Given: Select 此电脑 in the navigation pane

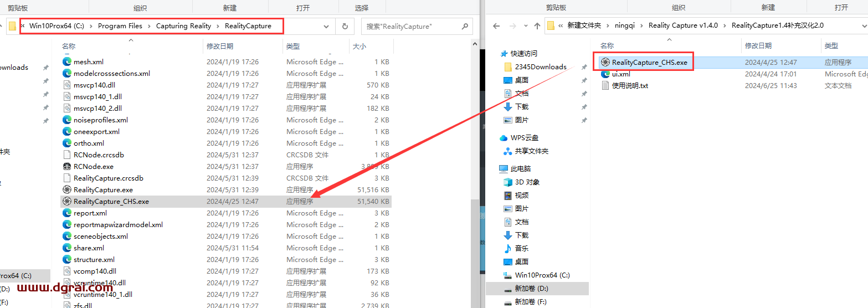Looking at the screenshot, I should point(515,169).
